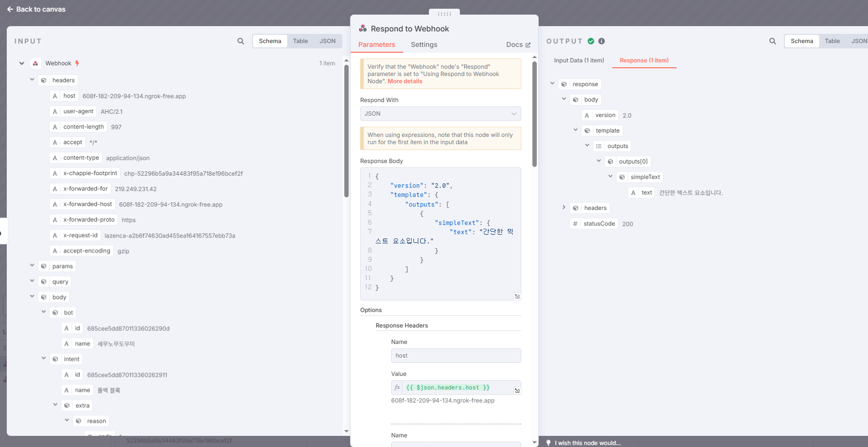Show the Response (1 item) tab
This screenshot has width=868, height=447.
tap(644, 60)
